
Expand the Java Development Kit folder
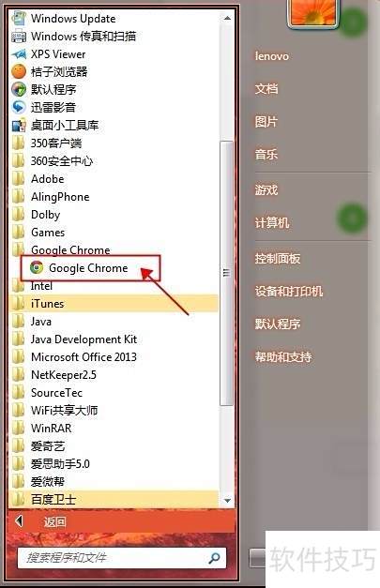click(x=113, y=339)
